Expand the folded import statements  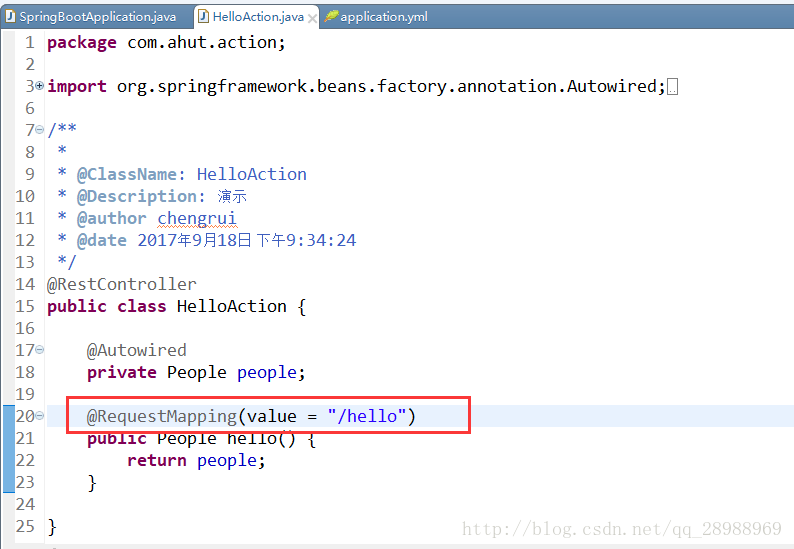click(40, 87)
